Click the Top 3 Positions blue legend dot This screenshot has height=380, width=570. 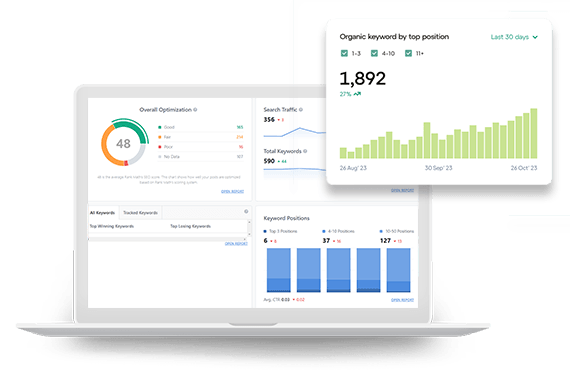[x=265, y=231]
